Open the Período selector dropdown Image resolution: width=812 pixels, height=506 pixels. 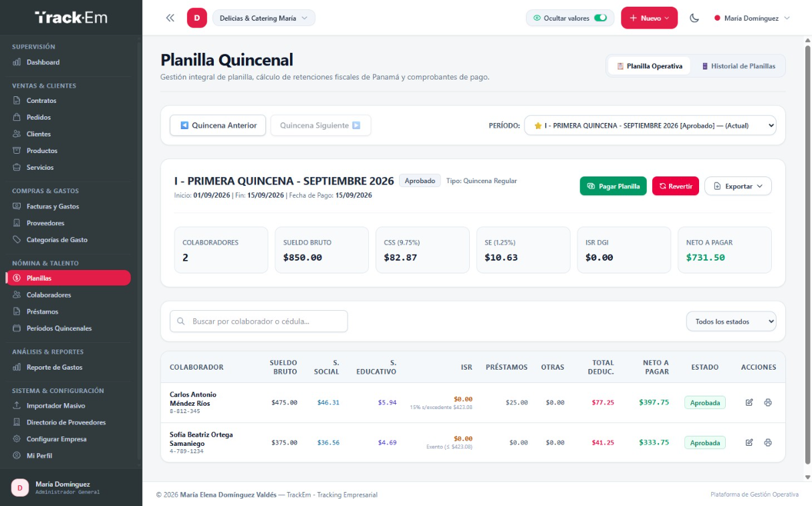(x=650, y=125)
